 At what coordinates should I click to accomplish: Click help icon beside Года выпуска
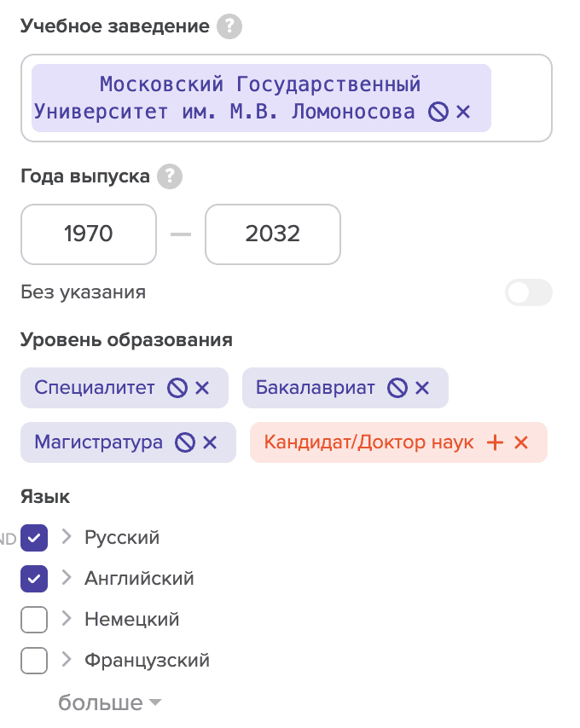[x=171, y=176]
